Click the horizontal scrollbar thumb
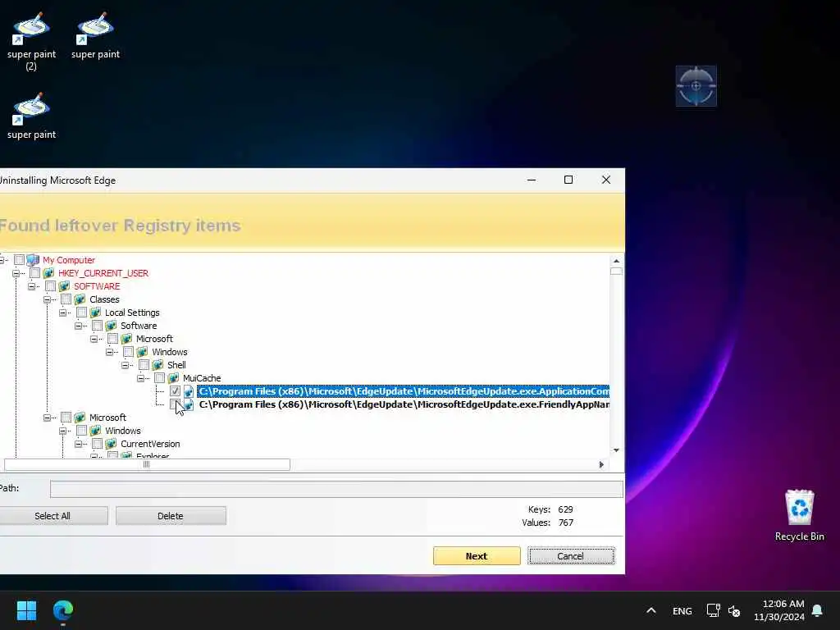840x630 pixels. (147, 464)
